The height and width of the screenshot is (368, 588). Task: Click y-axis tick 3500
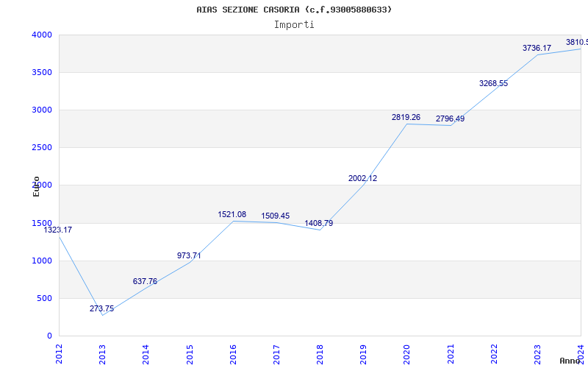[42, 72]
